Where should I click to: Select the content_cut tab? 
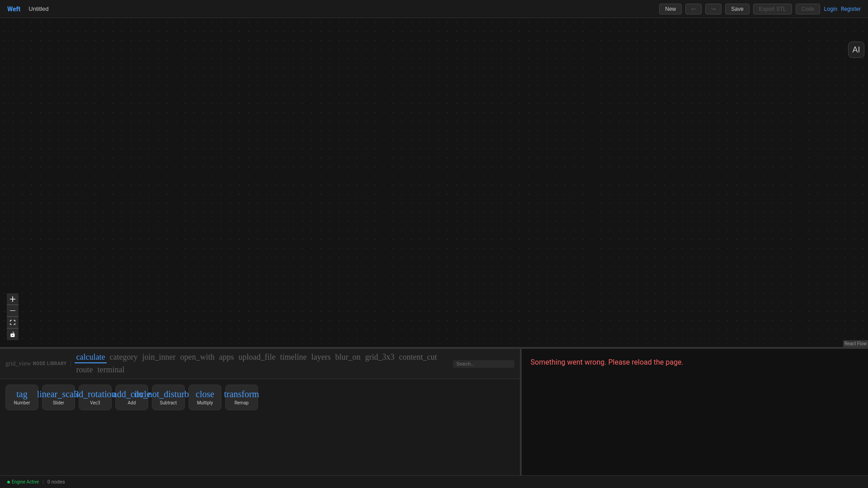click(418, 357)
